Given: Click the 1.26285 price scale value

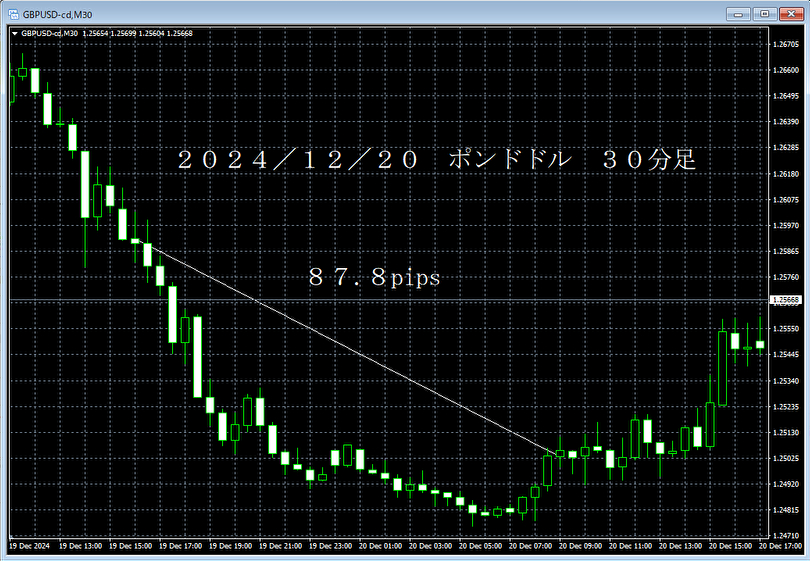Looking at the screenshot, I should pyautogui.click(x=786, y=148).
